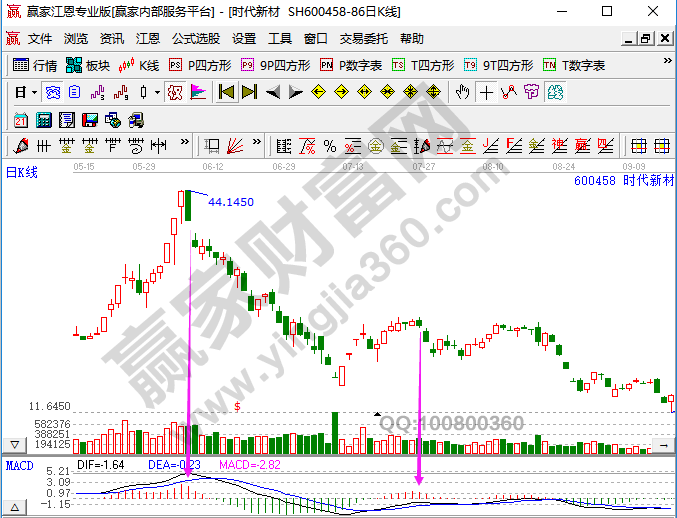Viewport: 677px width, 518px height.
Task: Select the percent line drawing tool
Action: (330, 146)
